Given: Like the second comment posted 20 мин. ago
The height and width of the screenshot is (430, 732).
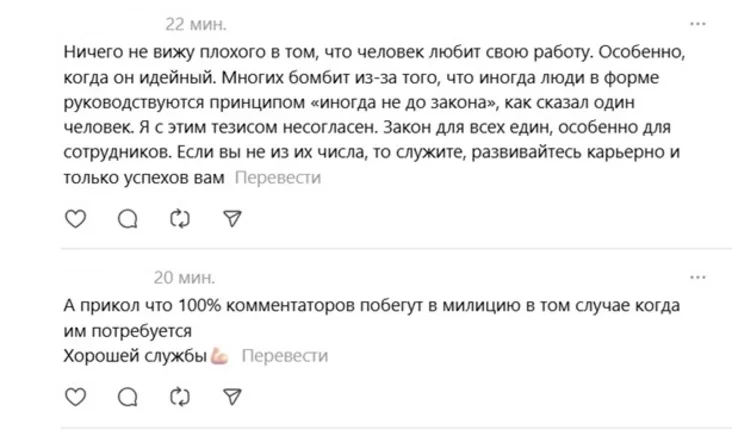Looking at the screenshot, I should pyautogui.click(x=75, y=397).
